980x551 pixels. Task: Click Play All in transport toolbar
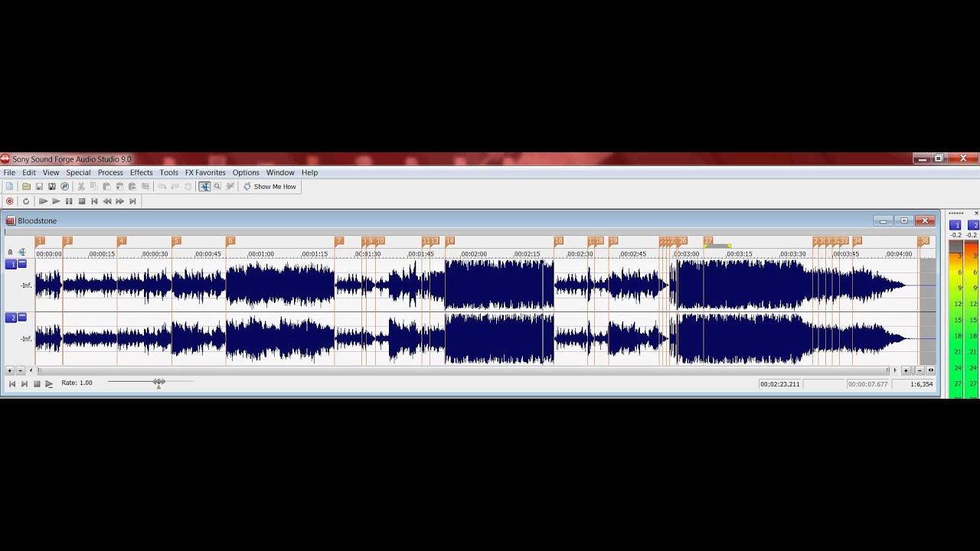pyautogui.click(x=43, y=201)
